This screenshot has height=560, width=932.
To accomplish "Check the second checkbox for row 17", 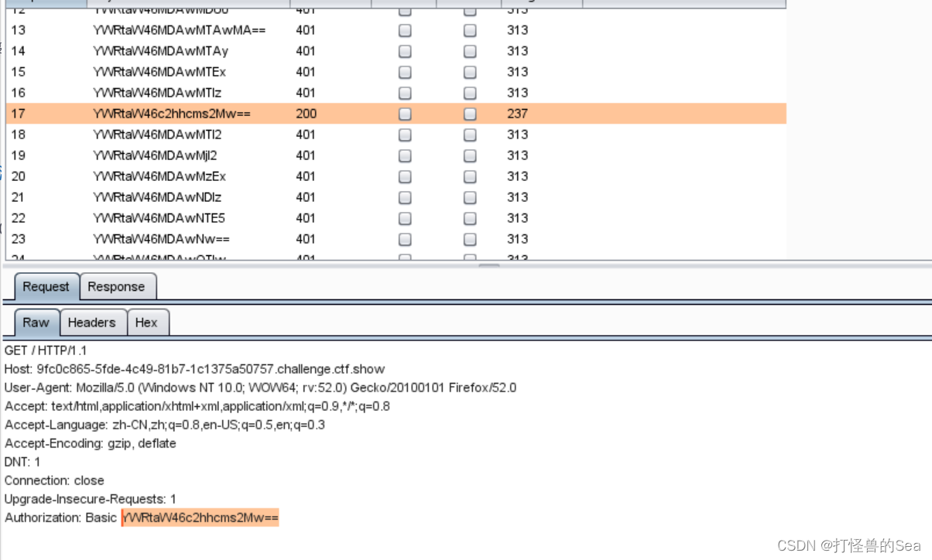I will pos(469,113).
